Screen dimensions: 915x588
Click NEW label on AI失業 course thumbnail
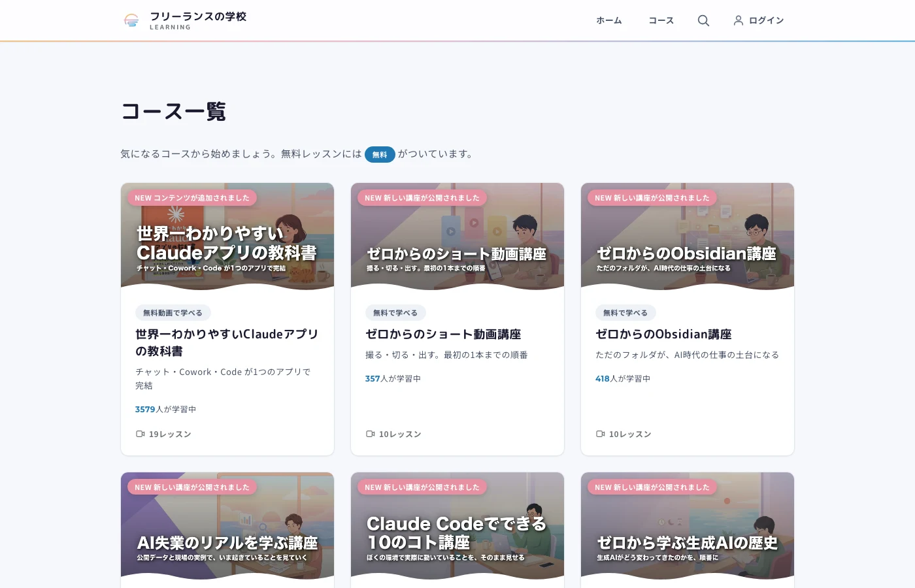[x=192, y=487]
